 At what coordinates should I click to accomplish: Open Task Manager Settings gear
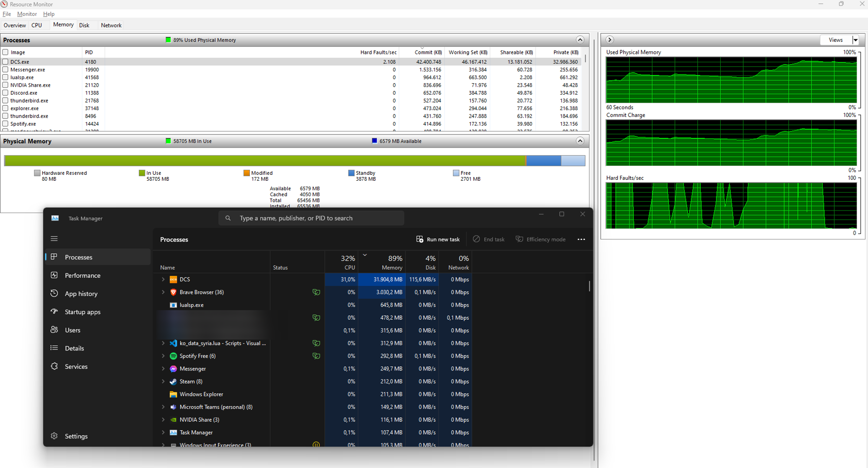pos(54,436)
